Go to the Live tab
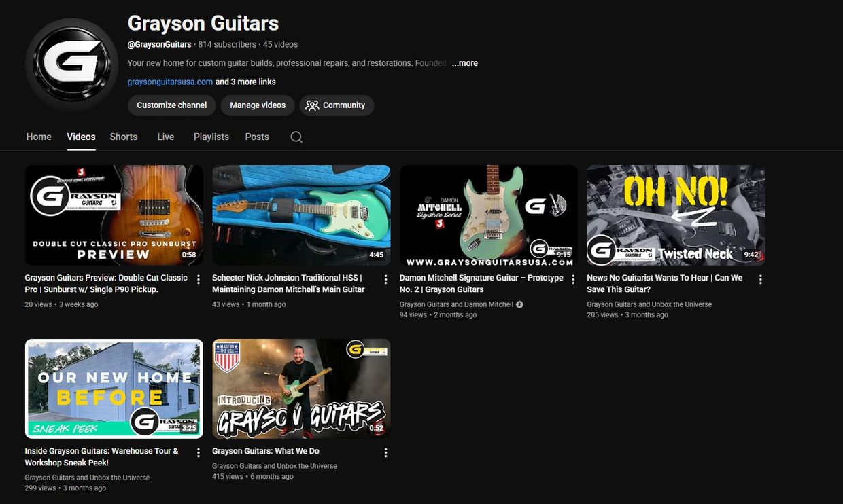Viewport: 843px width, 504px height. [x=166, y=137]
